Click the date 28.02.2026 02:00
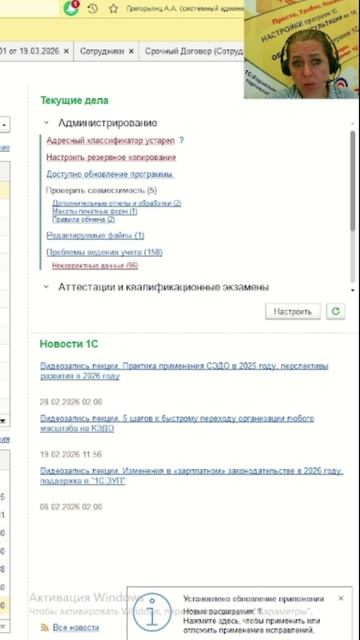 (71, 402)
